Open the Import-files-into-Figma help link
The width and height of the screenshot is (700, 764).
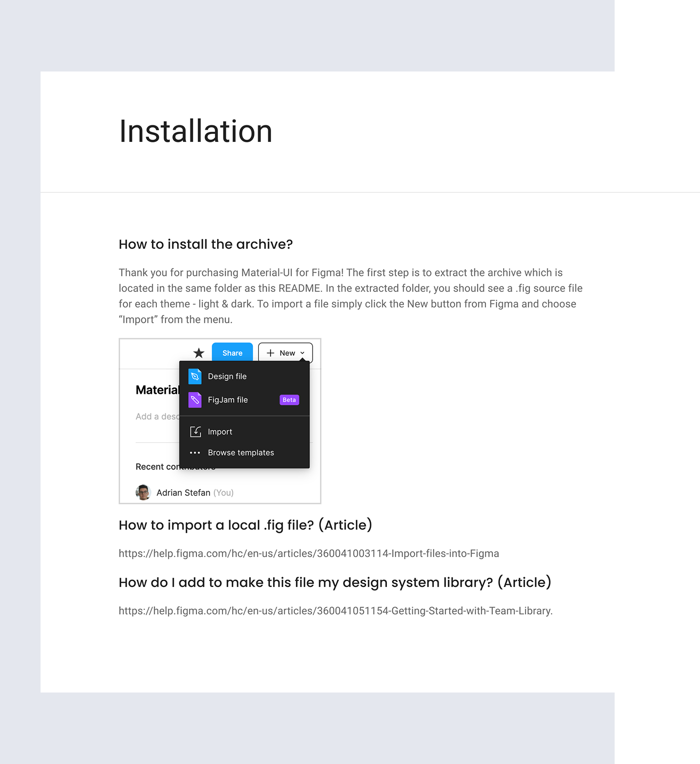pyautogui.click(x=309, y=553)
